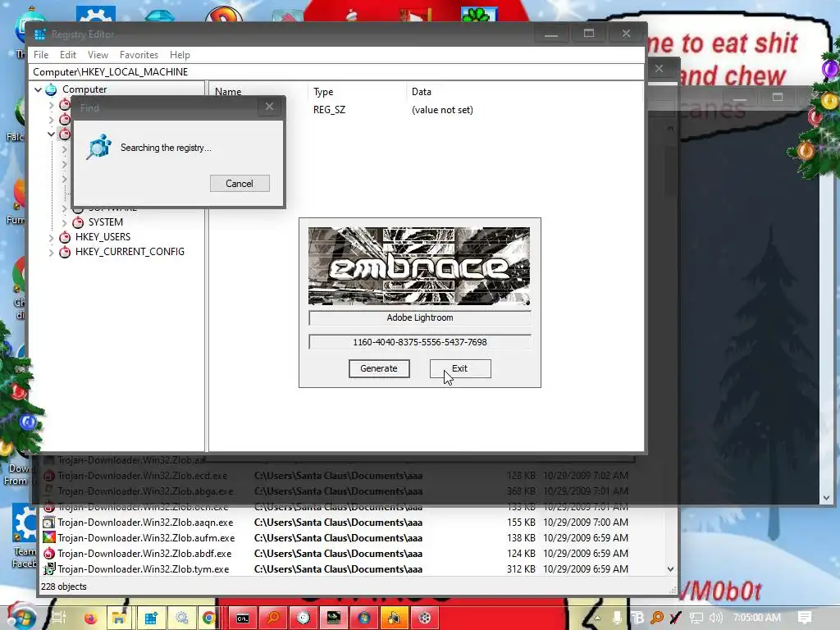
Task: Click icon of Trojan-Downloader.Win32.Zlob.abdf.exe
Action: (48, 553)
